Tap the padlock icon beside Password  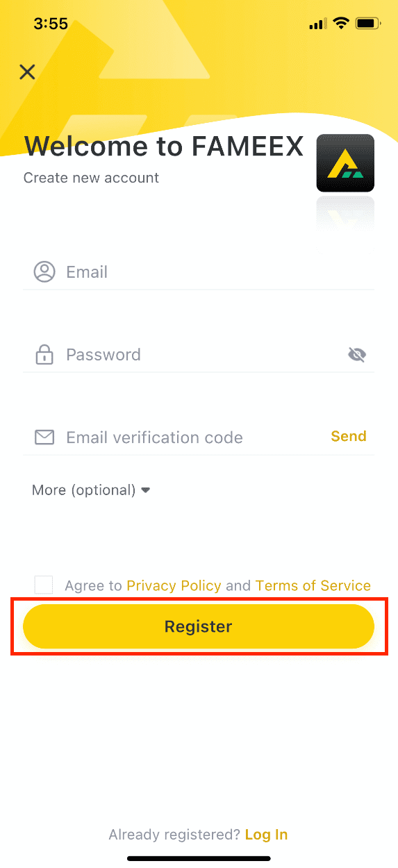pyautogui.click(x=44, y=355)
